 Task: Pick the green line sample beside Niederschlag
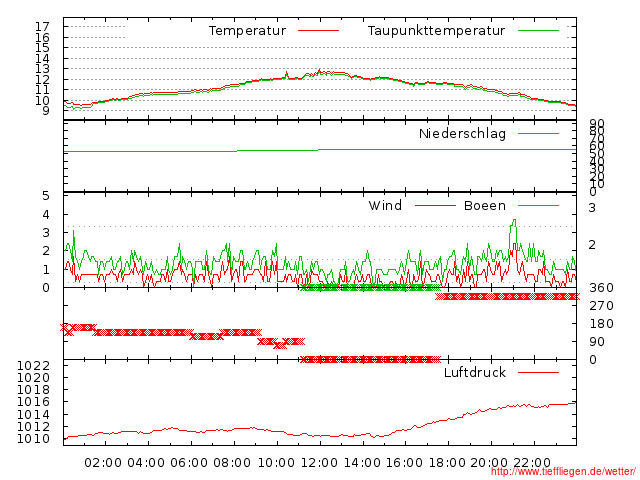click(538, 133)
